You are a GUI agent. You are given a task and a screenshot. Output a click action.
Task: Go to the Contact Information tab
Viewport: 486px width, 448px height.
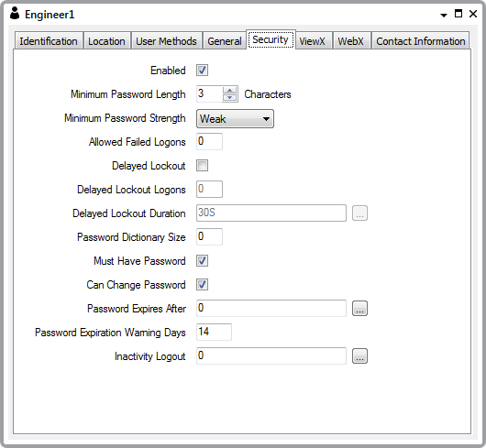(420, 41)
